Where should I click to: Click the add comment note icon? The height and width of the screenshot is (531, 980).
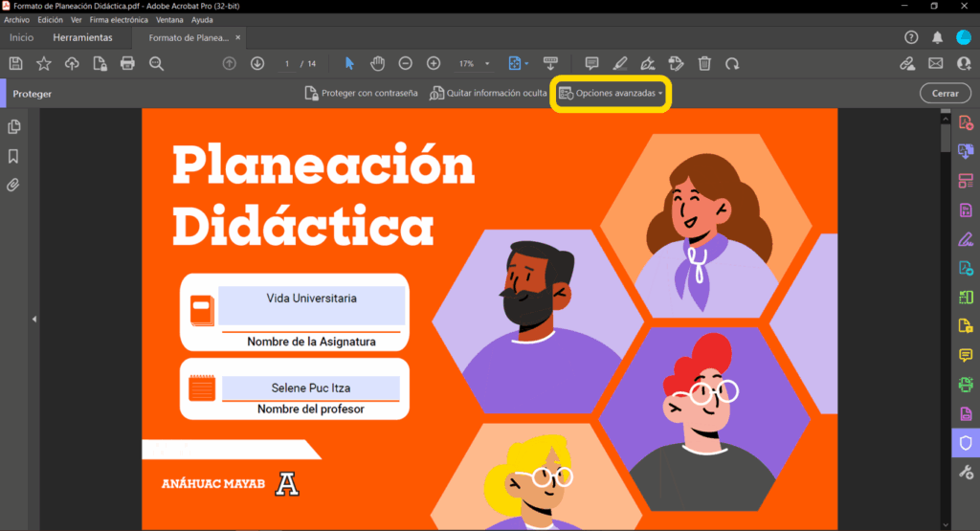tap(591, 63)
